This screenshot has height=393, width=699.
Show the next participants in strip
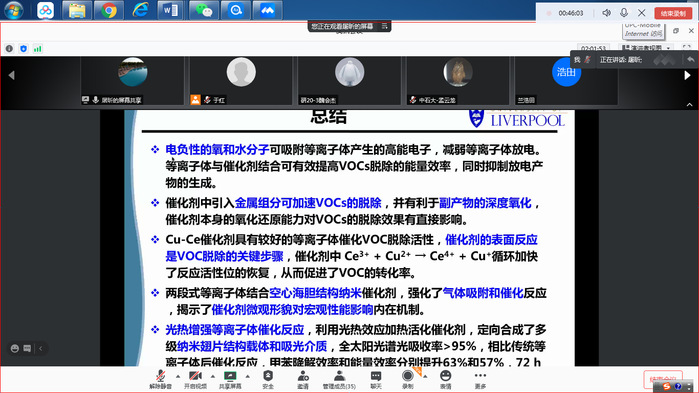(687, 75)
